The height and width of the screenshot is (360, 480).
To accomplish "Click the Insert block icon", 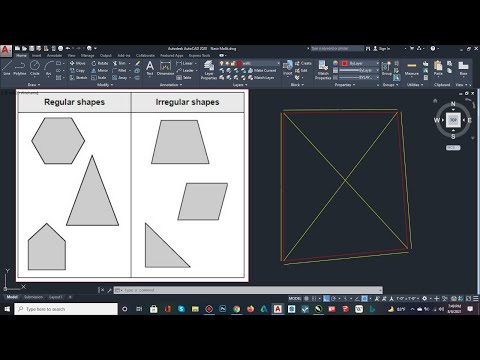I will tap(288, 68).
